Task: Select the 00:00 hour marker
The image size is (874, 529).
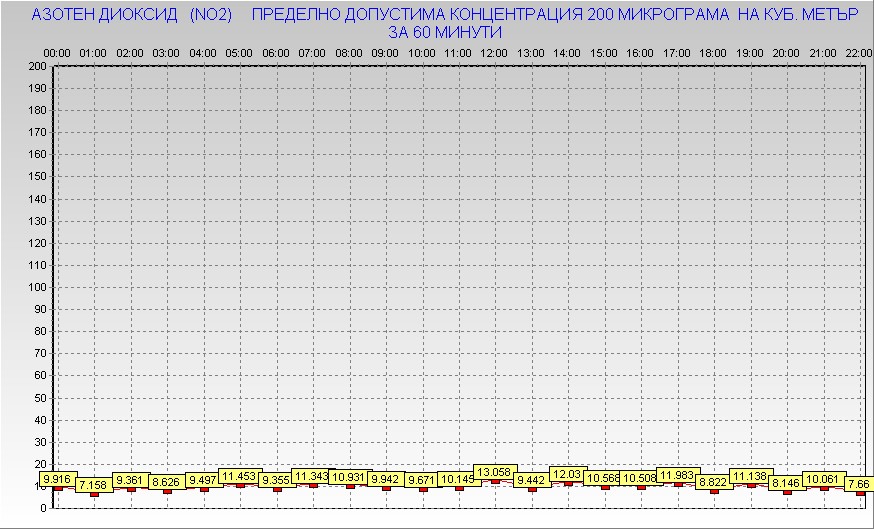Action: [57, 52]
